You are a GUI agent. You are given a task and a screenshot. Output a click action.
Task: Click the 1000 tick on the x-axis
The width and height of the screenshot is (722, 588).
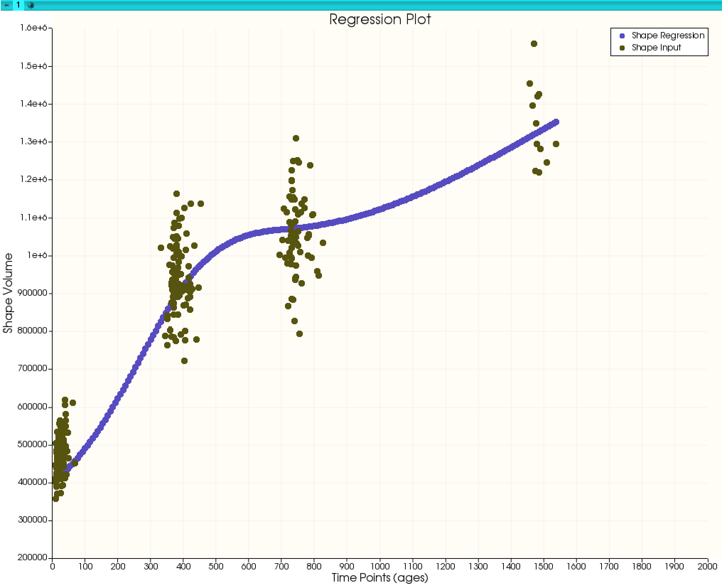(x=380, y=566)
